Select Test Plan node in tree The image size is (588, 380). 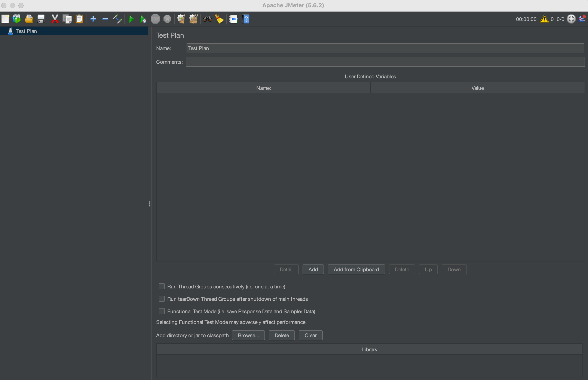pos(26,31)
